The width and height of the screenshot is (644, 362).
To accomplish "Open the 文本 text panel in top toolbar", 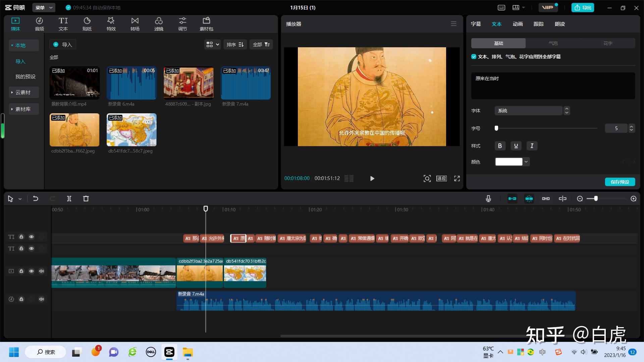I will (63, 24).
